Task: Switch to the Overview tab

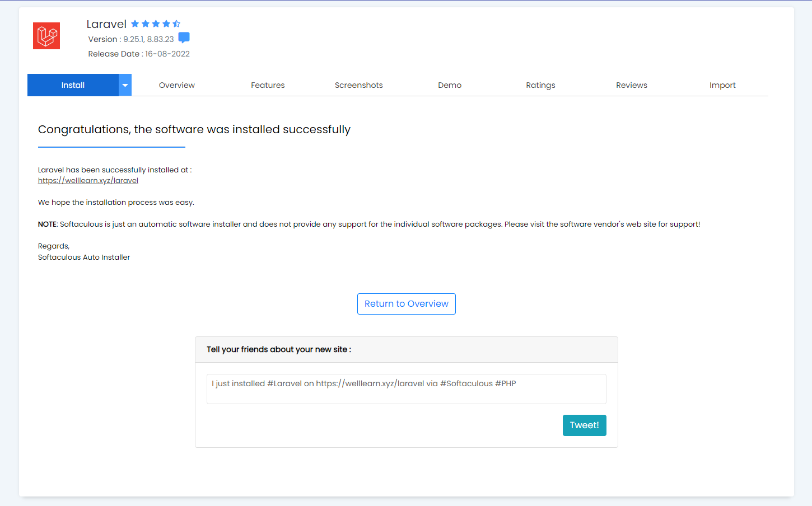Action: (177, 85)
